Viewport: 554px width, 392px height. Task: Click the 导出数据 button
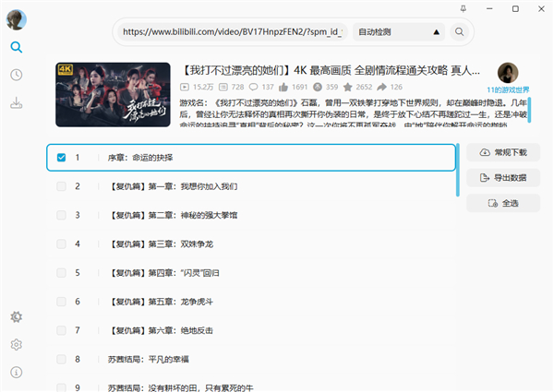click(x=503, y=177)
